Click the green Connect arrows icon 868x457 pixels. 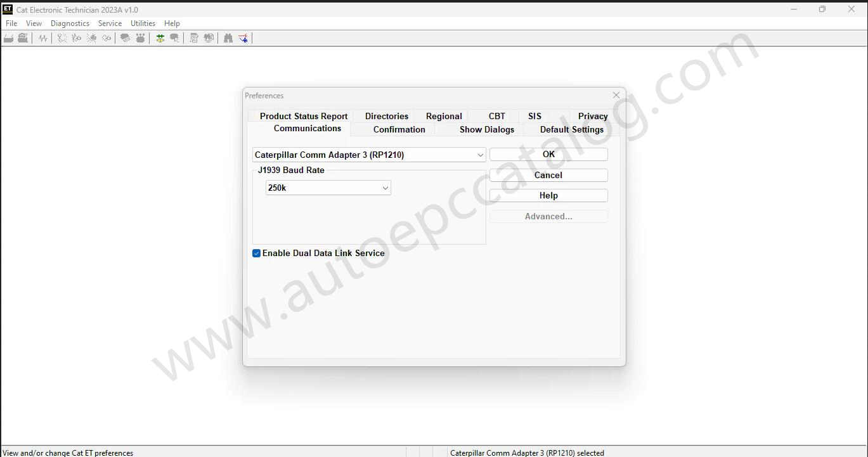click(160, 38)
